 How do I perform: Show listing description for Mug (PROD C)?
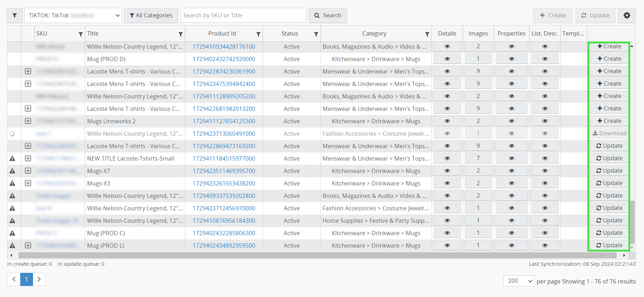tap(545, 233)
